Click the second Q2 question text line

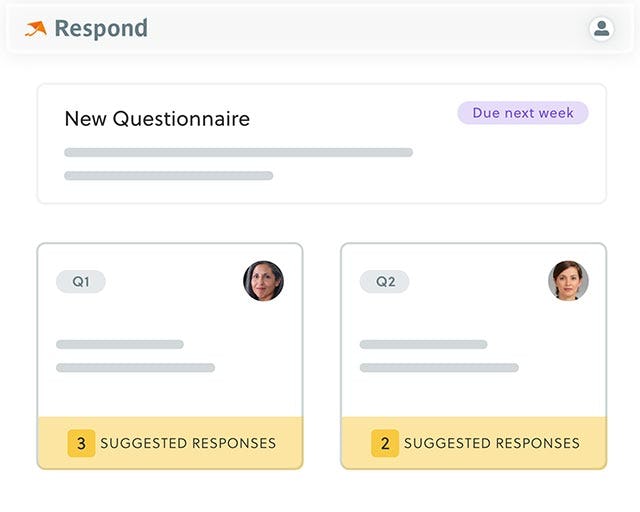pos(439,368)
